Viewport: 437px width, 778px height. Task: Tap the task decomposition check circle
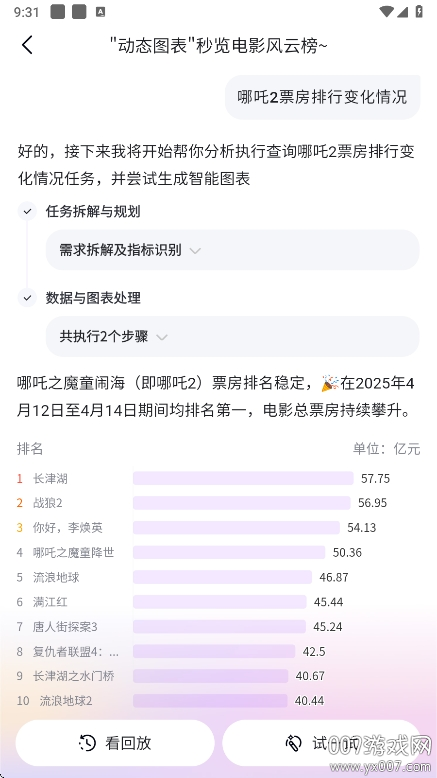[27, 211]
